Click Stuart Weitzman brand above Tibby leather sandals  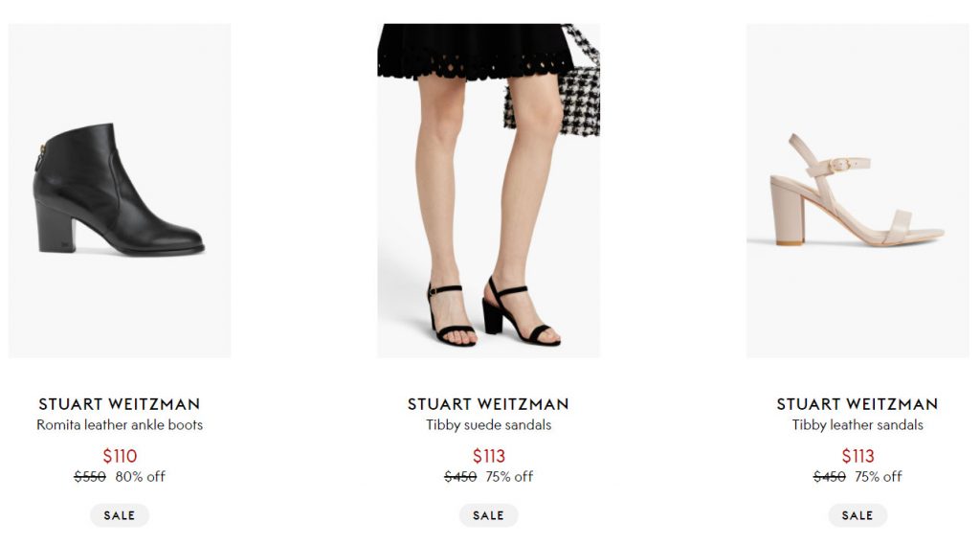click(x=857, y=404)
